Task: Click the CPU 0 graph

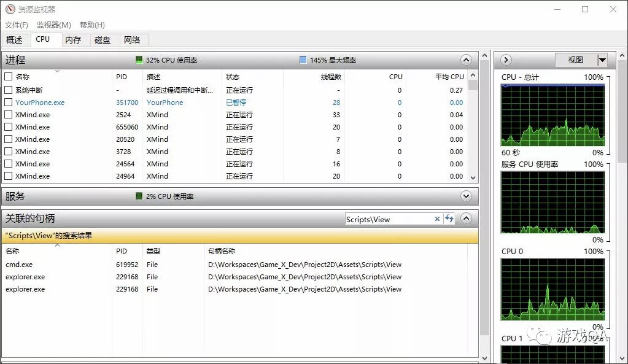Action: [552, 290]
